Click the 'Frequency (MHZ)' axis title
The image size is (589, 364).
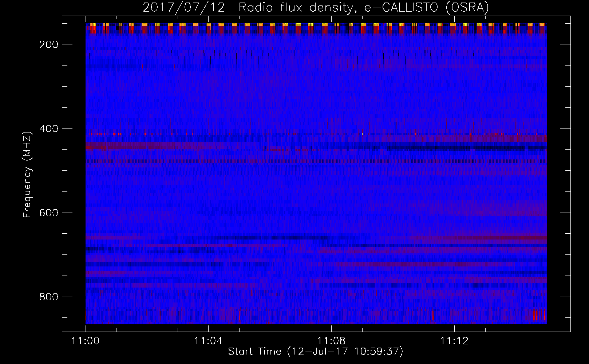click(28, 174)
